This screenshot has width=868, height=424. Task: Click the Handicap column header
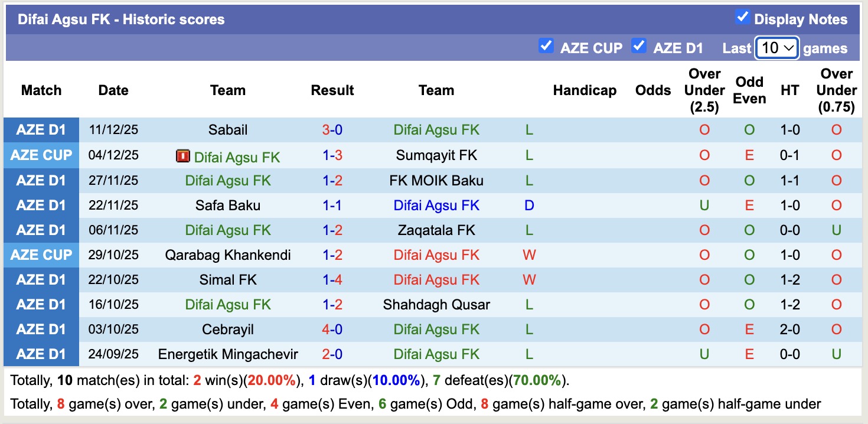(x=585, y=90)
